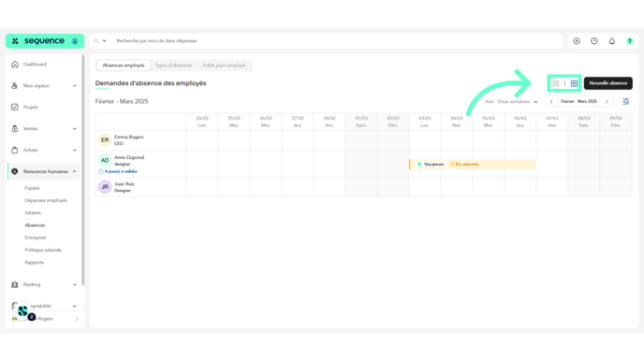Select the Absences employés tab
Image resolution: width=644 pixels, height=362 pixels.
point(124,65)
